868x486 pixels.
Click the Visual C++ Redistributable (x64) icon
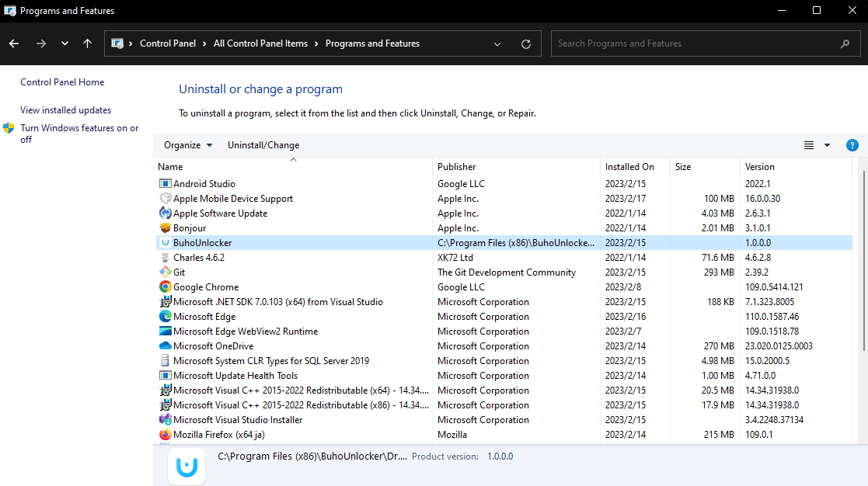click(165, 390)
